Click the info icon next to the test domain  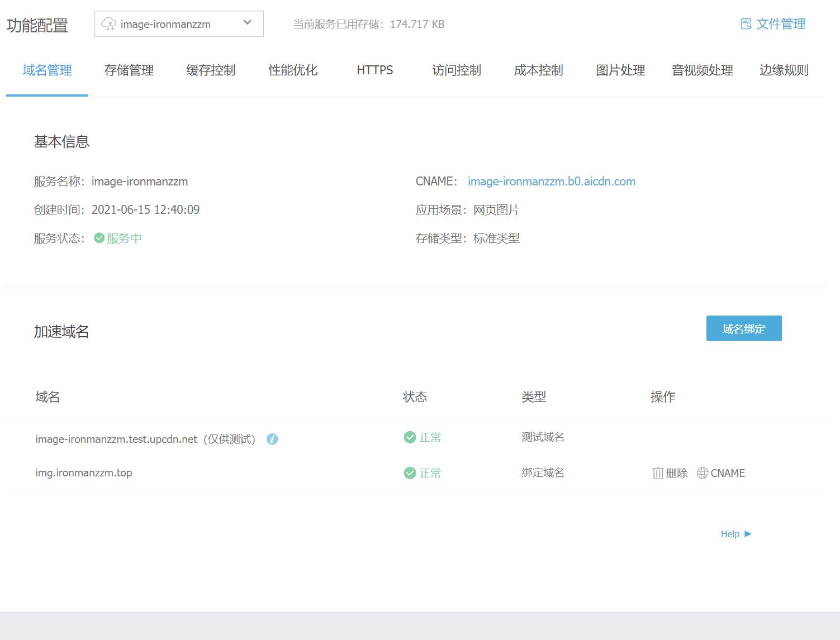point(272,440)
